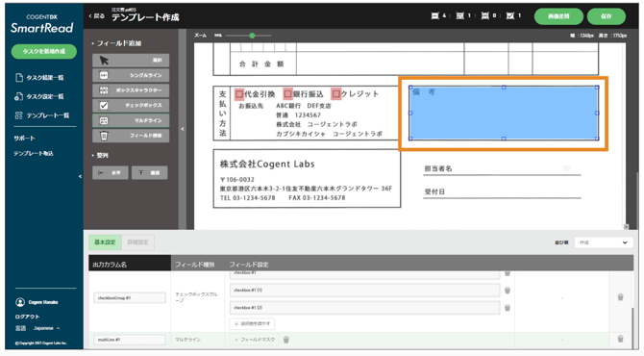Screen dimensions: 644x356
Task: Click trash icon beside フィールドマスク
Action: tap(286, 340)
